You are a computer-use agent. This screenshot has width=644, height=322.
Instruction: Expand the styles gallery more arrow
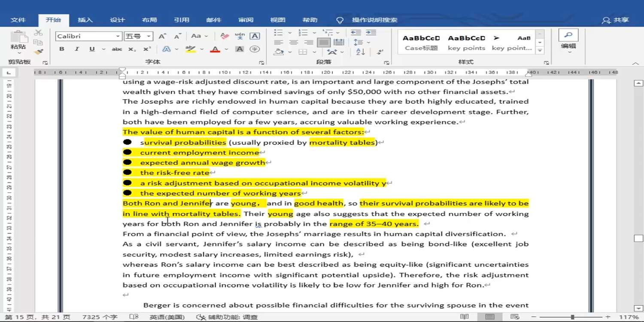coord(540,51)
